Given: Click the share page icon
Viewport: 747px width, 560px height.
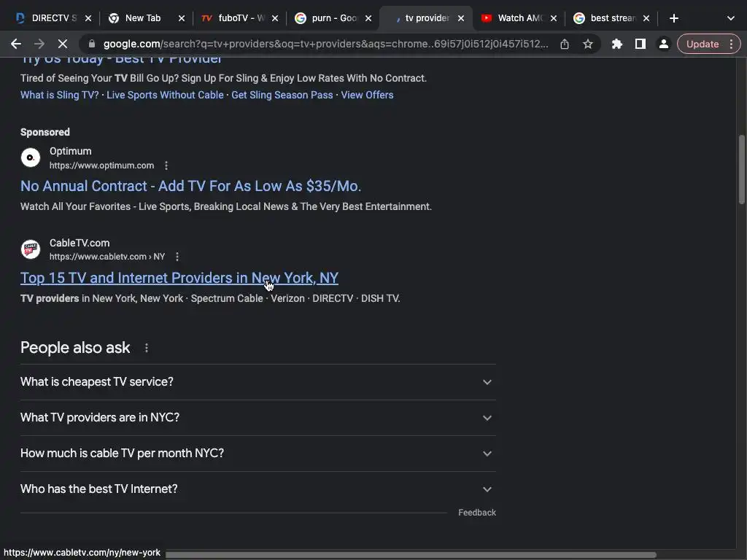Looking at the screenshot, I should click(x=565, y=44).
